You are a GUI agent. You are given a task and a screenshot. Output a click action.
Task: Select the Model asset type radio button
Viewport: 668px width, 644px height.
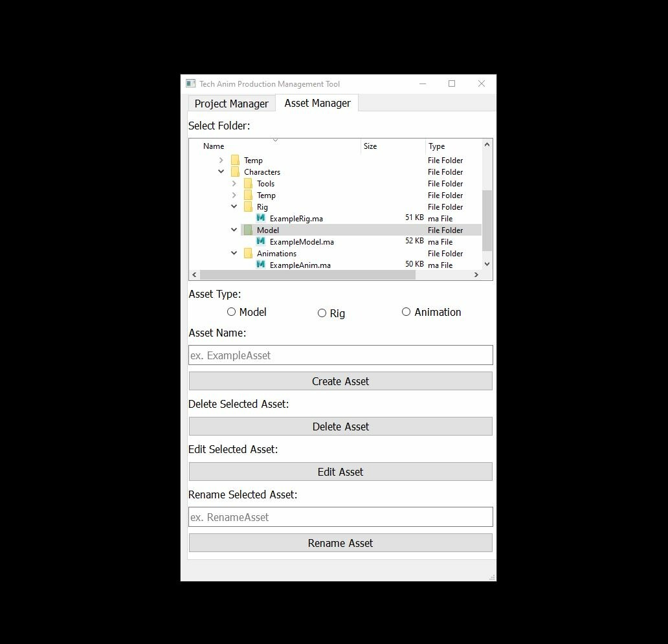click(x=231, y=311)
